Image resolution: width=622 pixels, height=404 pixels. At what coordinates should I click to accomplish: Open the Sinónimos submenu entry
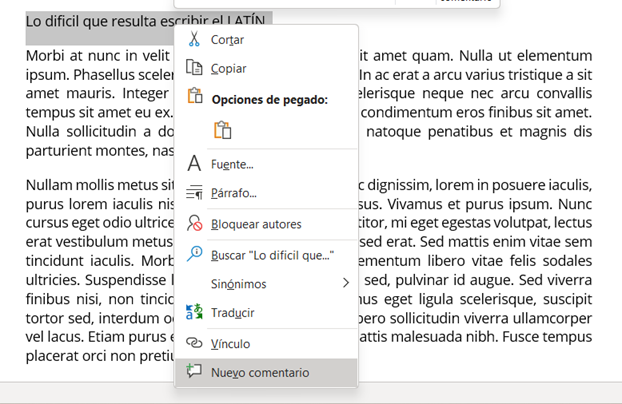pos(266,283)
